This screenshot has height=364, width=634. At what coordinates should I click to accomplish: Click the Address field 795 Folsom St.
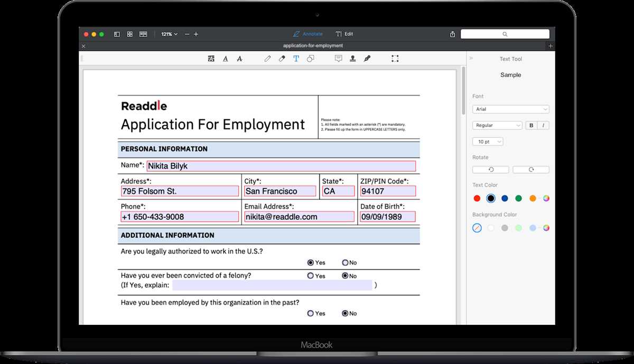pos(180,191)
